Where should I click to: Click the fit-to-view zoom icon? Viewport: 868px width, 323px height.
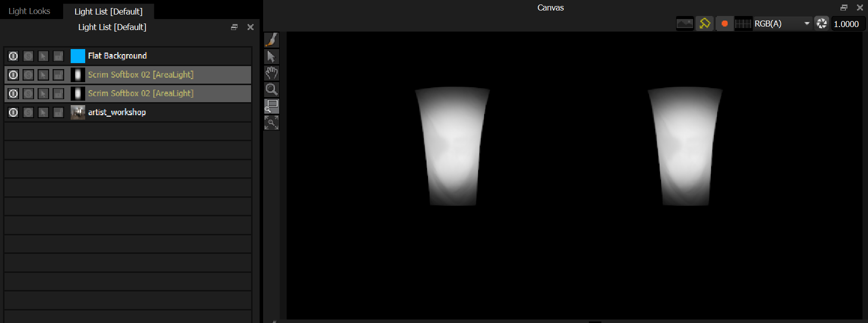pyautogui.click(x=271, y=123)
